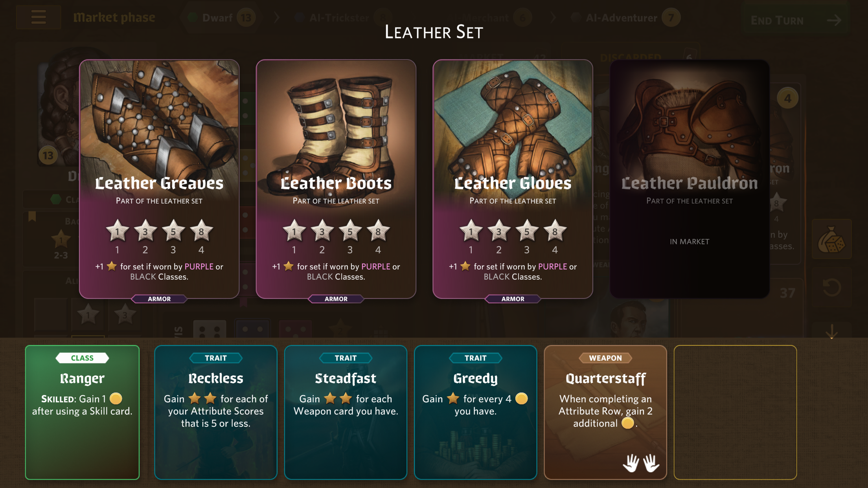This screenshot has height=488, width=868.
Task: Open the Greedy trait card
Action: pyautogui.click(x=475, y=412)
